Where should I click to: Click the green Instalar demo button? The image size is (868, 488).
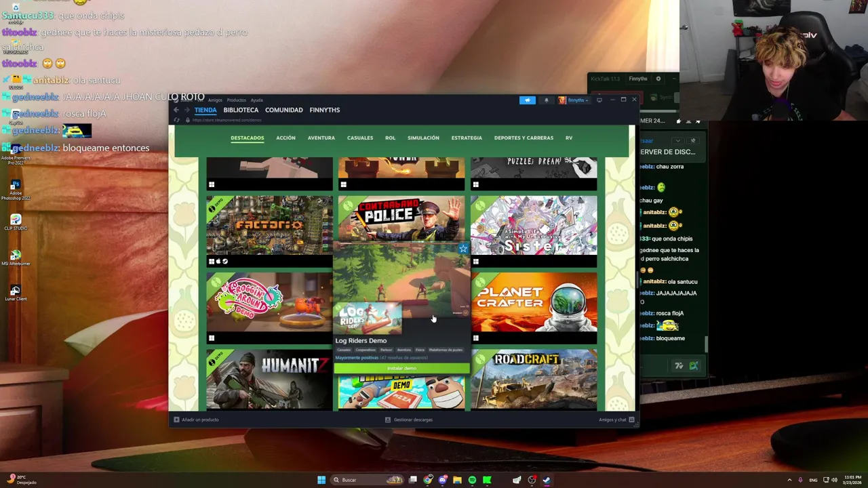coord(401,368)
